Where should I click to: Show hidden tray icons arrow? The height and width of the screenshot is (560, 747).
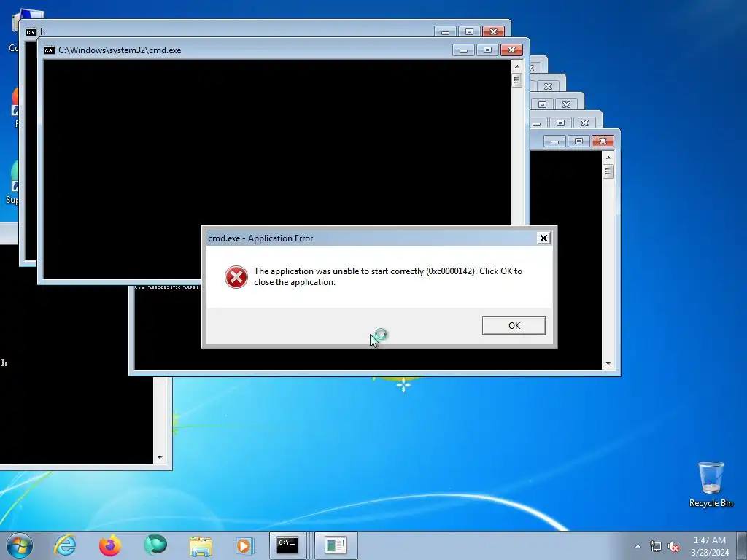[x=638, y=546]
